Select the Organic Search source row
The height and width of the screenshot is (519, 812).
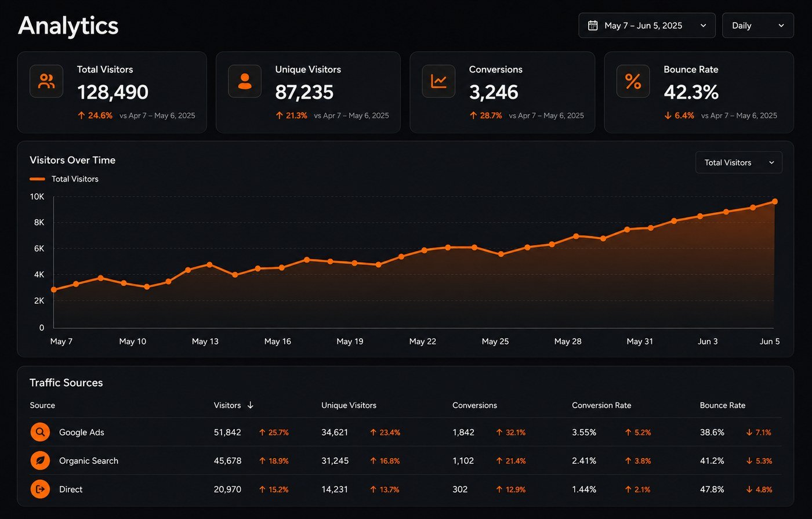coord(405,460)
